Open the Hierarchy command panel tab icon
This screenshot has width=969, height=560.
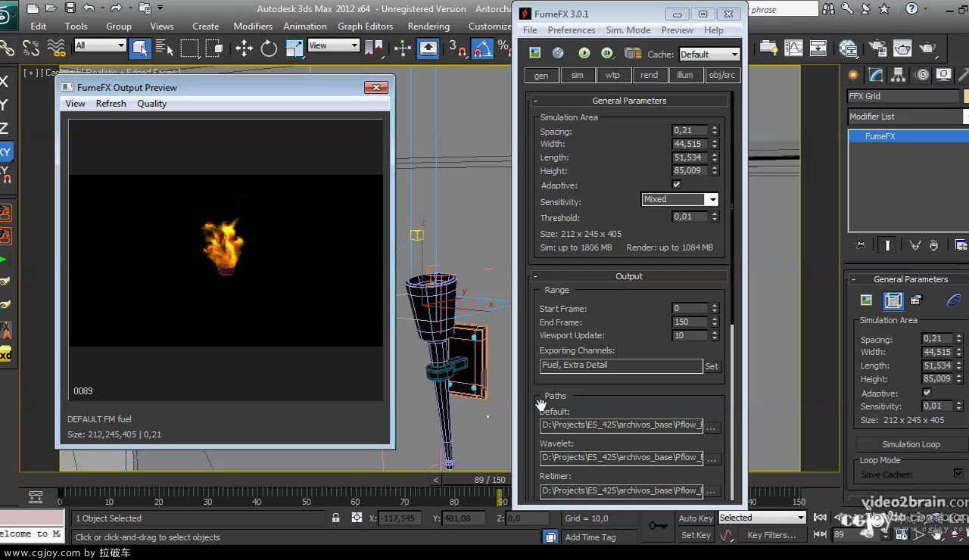[x=899, y=75]
